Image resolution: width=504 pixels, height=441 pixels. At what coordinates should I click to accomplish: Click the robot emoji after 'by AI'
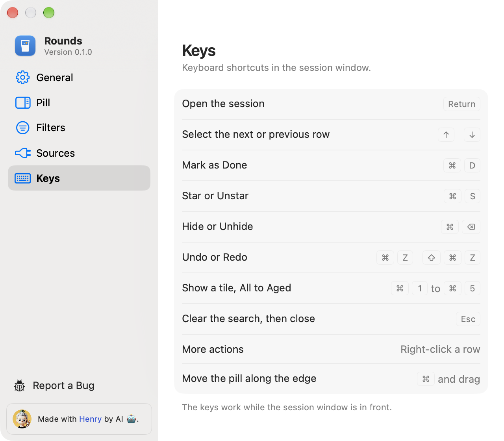[x=132, y=419]
